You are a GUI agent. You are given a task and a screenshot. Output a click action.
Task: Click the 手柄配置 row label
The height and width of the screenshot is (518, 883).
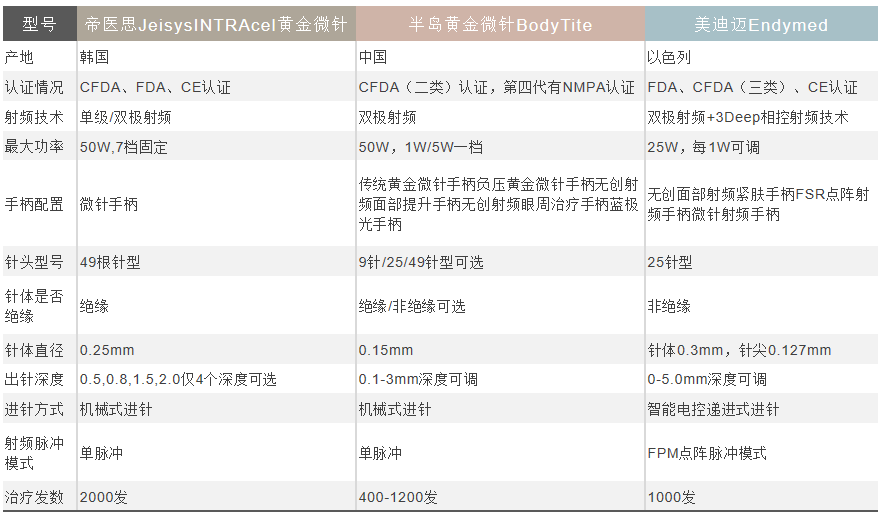pos(39,204)
